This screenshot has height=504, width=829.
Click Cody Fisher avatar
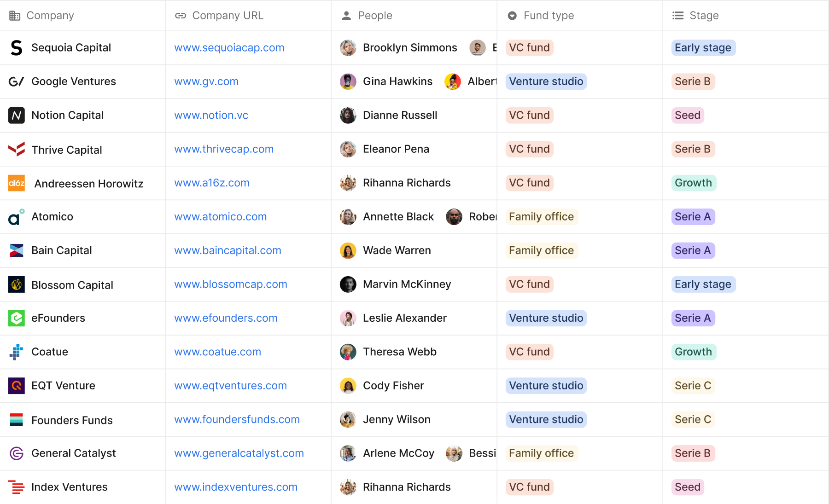pos(348,386)
